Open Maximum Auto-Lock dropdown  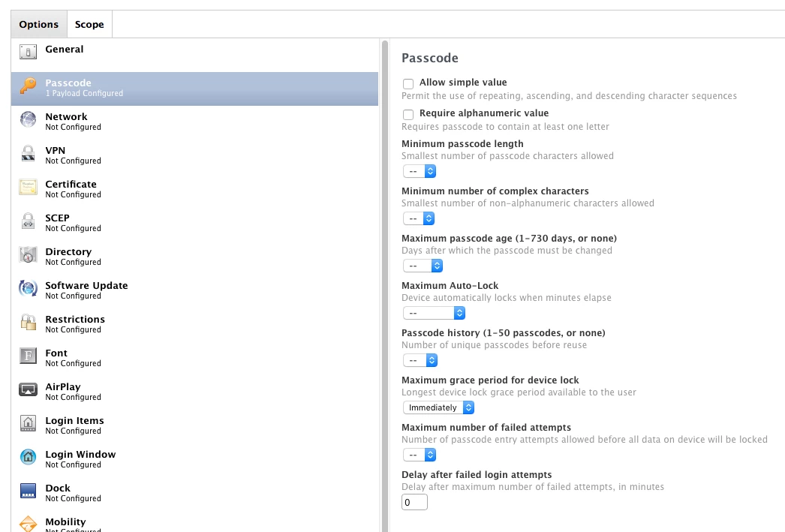[x=434, y=314]
